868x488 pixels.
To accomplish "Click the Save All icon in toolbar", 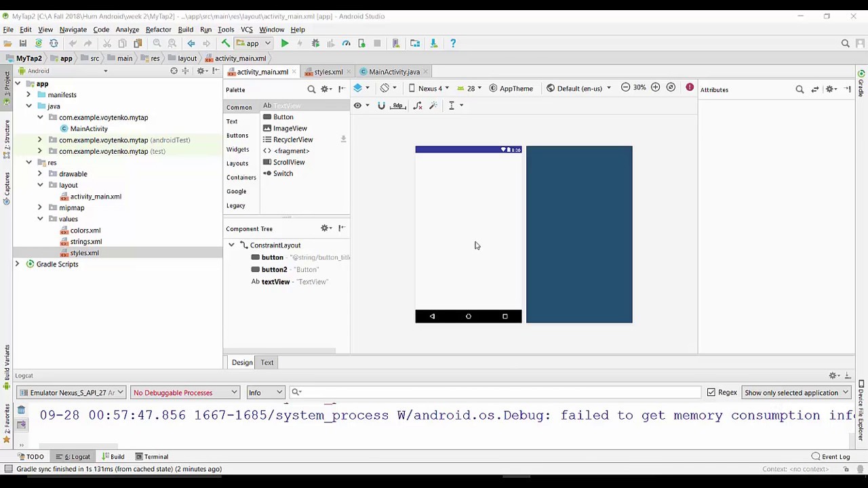I will pos(22,43).
